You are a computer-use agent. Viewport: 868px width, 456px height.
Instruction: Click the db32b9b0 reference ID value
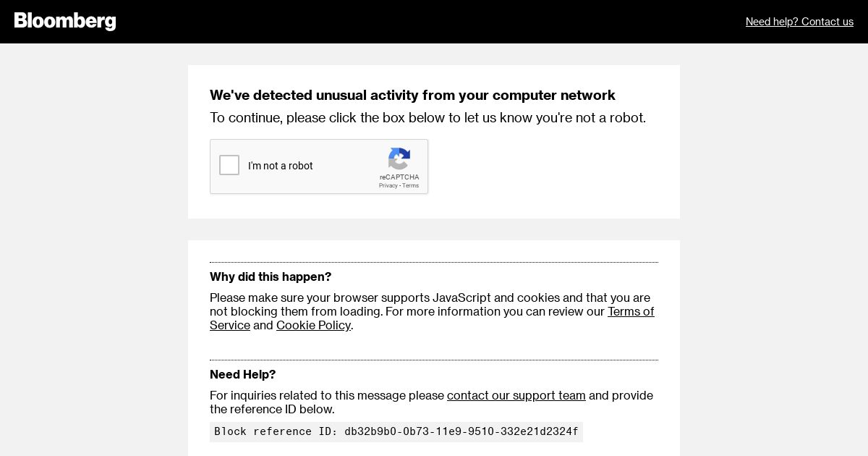461,431
